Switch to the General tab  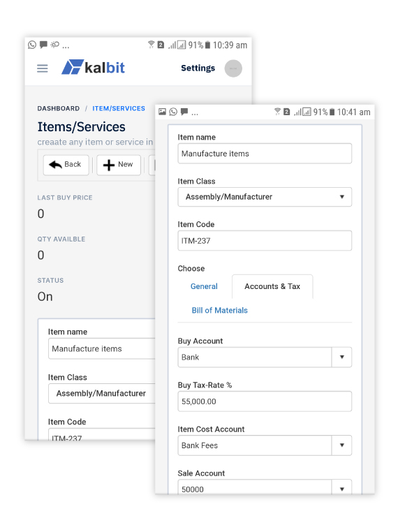pyautogui.click(x=204, y=286)
